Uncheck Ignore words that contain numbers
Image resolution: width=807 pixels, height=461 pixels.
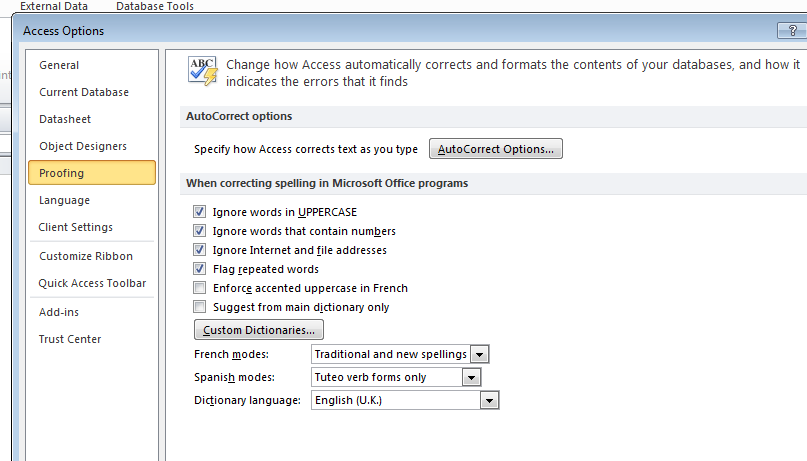pos(199,230)
